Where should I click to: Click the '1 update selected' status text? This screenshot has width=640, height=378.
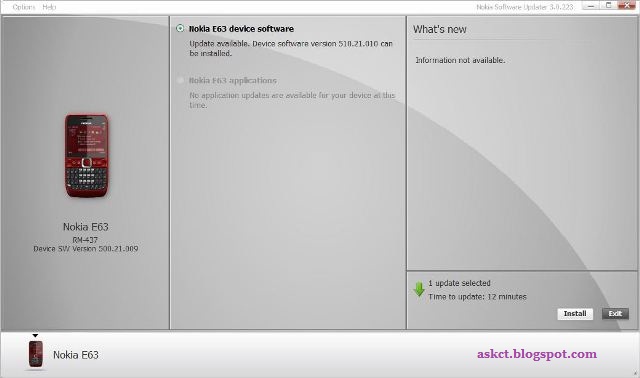coord(459,283)
